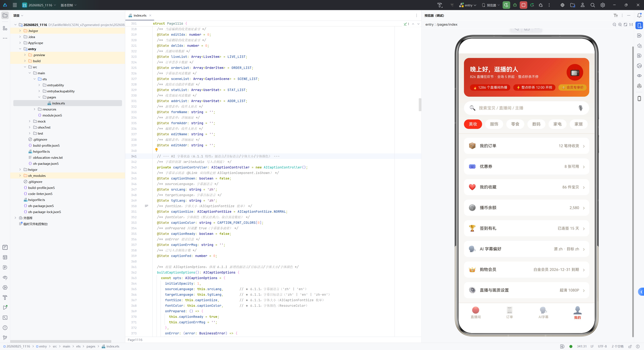Click the UTF-8 encoding in status bar
644x350 pixels.
pyautogui.click(x=602, y=346)
